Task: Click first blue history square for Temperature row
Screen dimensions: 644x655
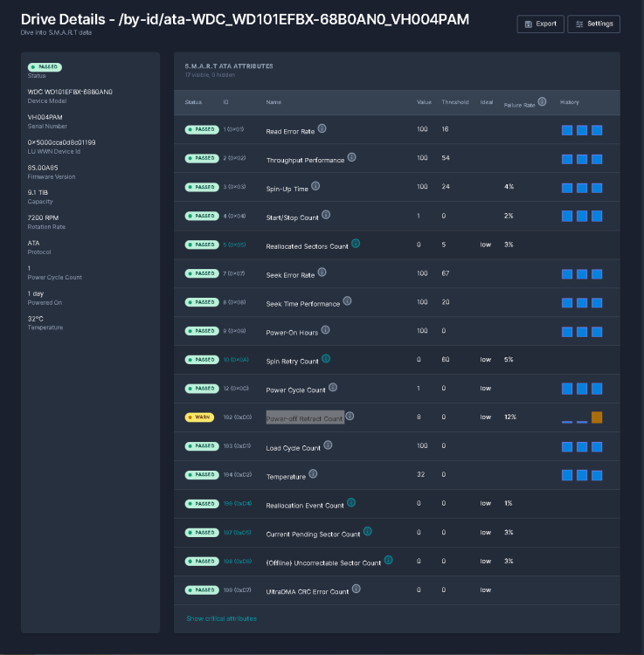Action: pos(567,475)
